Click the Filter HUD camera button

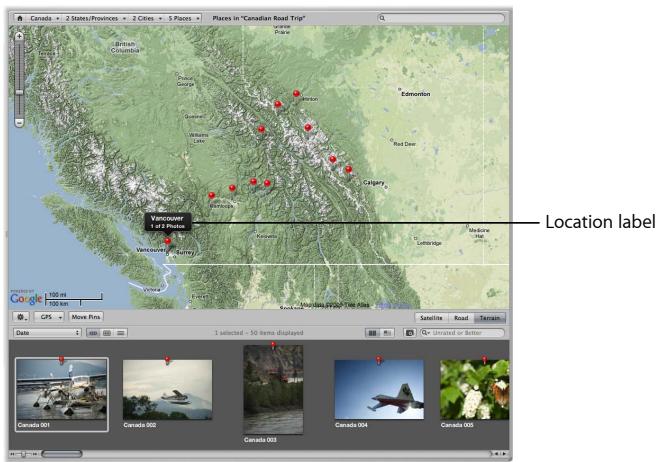pos(409,333)
